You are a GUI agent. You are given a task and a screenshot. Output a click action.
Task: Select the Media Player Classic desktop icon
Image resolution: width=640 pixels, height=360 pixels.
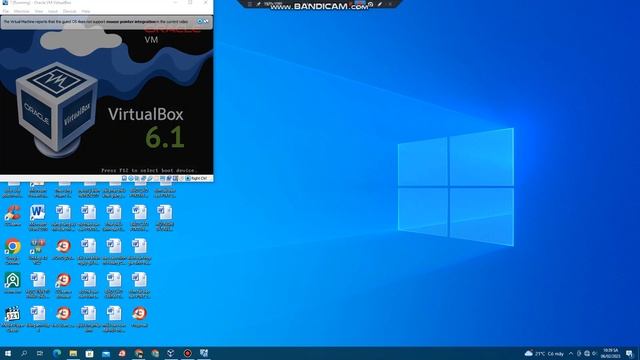[13, 319]
